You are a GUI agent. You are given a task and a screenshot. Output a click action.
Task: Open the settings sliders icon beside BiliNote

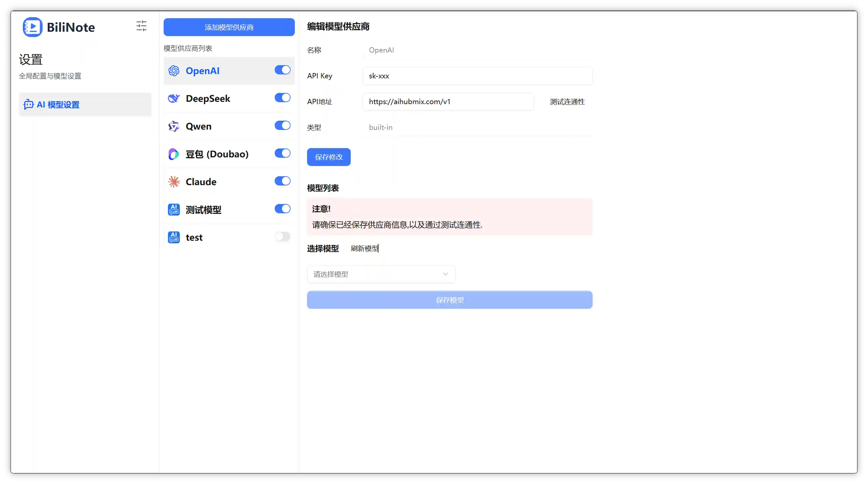(141, 26)
